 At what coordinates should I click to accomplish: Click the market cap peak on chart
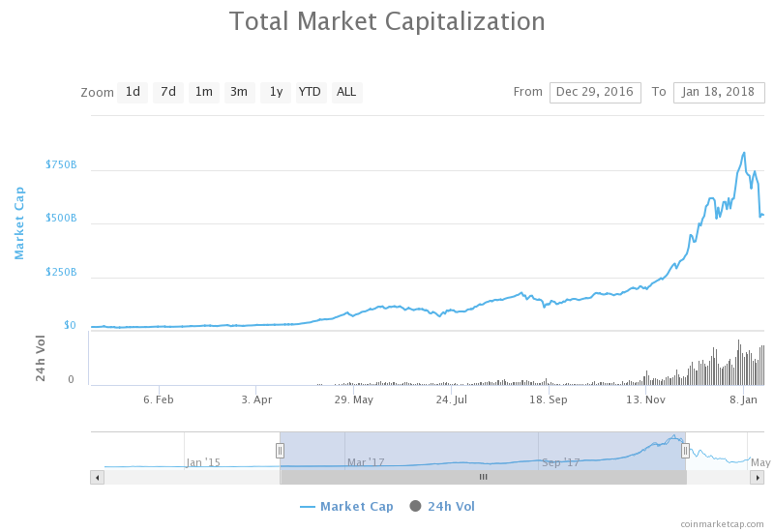pos(743,153)
